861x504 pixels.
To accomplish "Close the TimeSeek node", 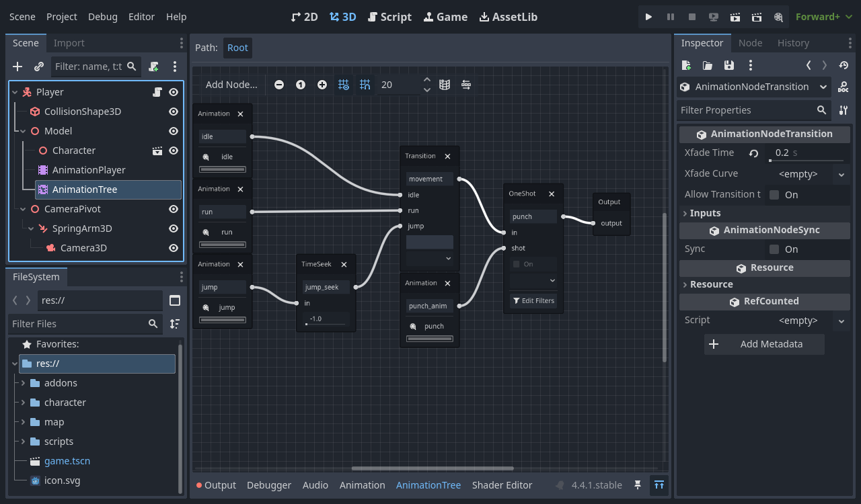I will (344, 265).
